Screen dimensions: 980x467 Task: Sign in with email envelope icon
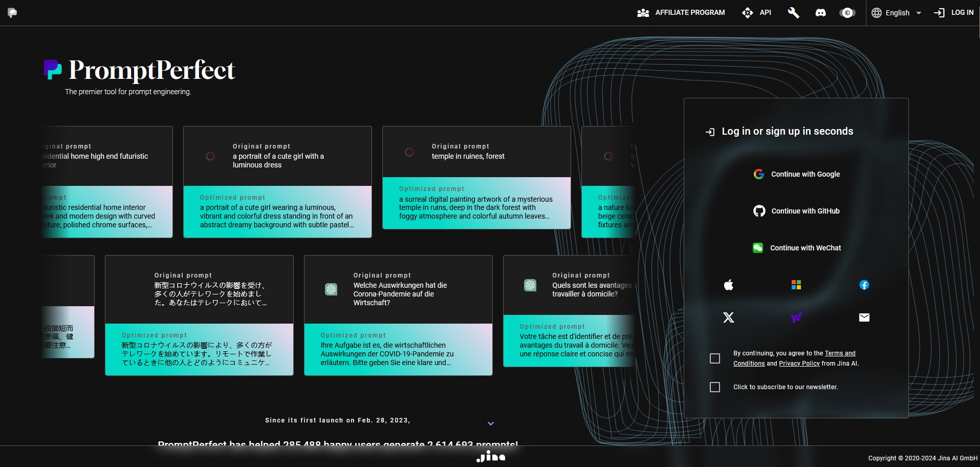point(864,317)
